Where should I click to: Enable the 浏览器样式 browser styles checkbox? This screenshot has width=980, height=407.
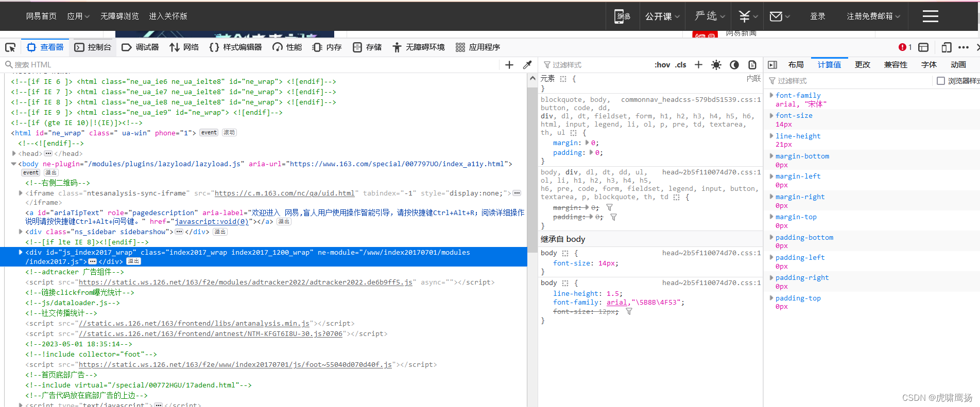[x=941, y=81]
